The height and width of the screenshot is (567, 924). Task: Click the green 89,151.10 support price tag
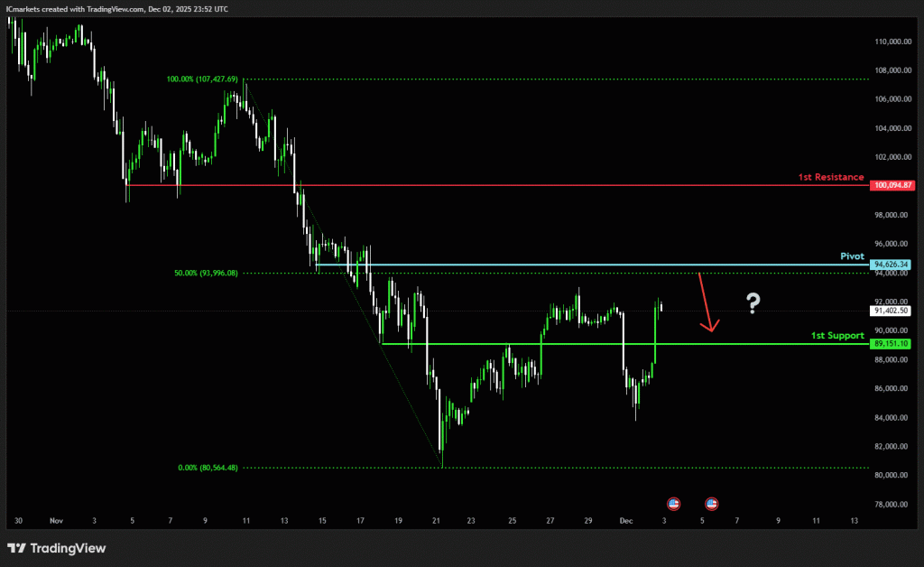[x=893, y=344]
